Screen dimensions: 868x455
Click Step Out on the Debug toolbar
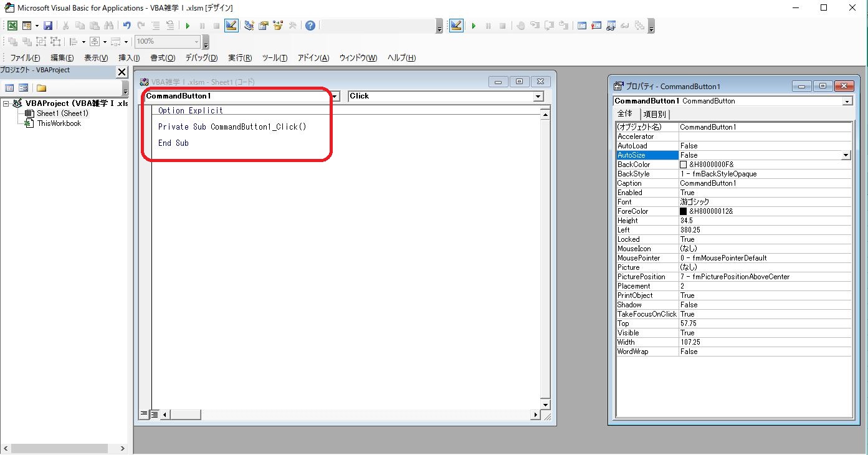[564, 26]
